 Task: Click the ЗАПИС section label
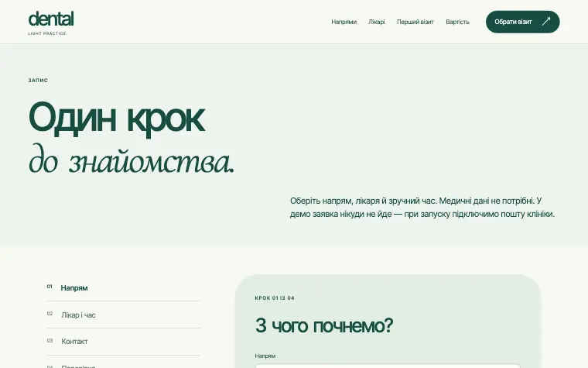click(38, 81)
